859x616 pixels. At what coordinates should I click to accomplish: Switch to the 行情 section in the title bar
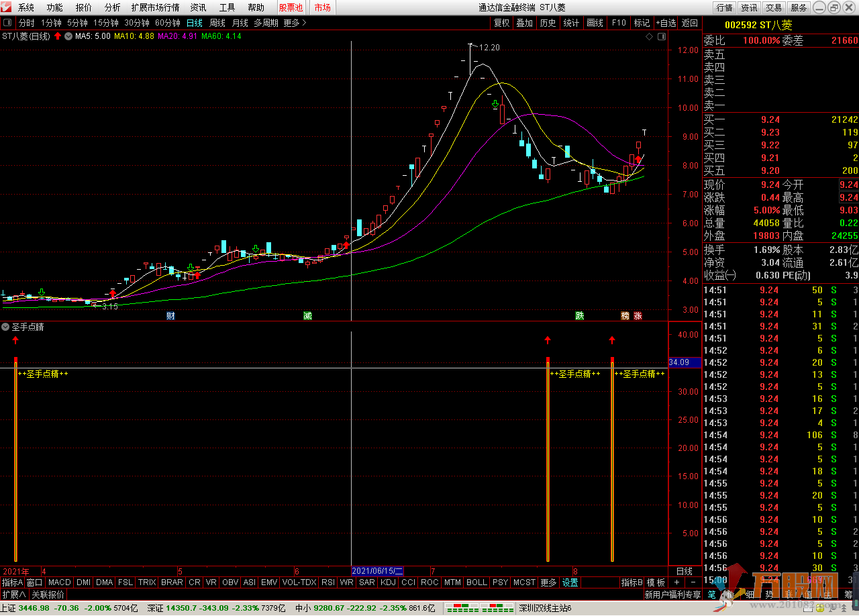point(725,8)
